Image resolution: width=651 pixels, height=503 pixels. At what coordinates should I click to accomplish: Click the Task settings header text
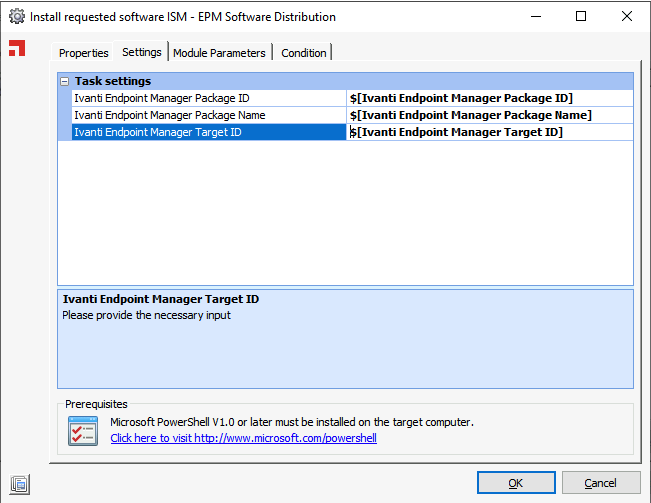pyautogui.click(x=113, y=81)
